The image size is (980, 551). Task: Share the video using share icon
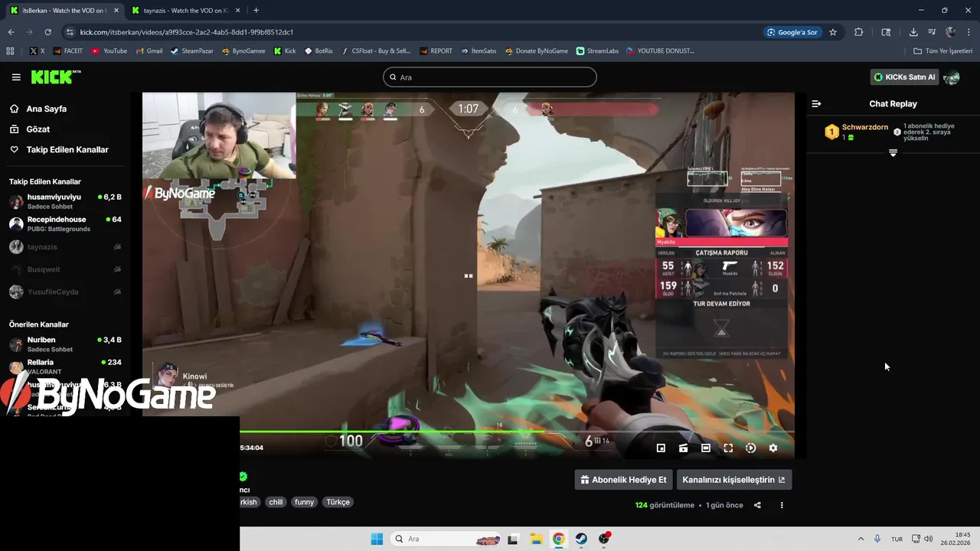757,505
